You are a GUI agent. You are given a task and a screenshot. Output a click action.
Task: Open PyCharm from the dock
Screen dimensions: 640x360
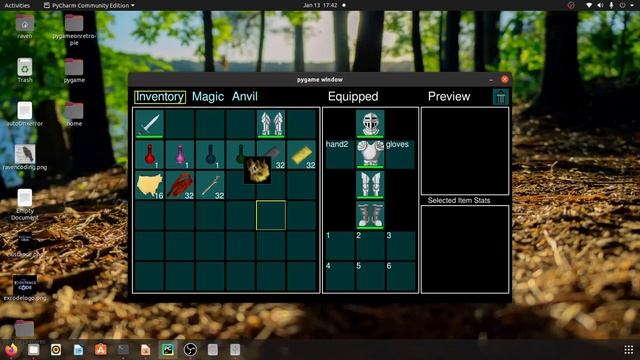[x=168, y=350]
